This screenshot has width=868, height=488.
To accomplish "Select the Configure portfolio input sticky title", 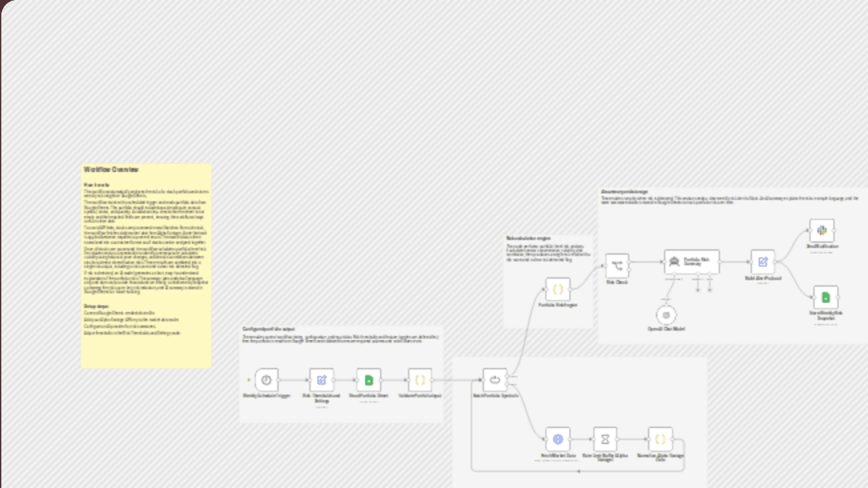I will click(269, 329).
